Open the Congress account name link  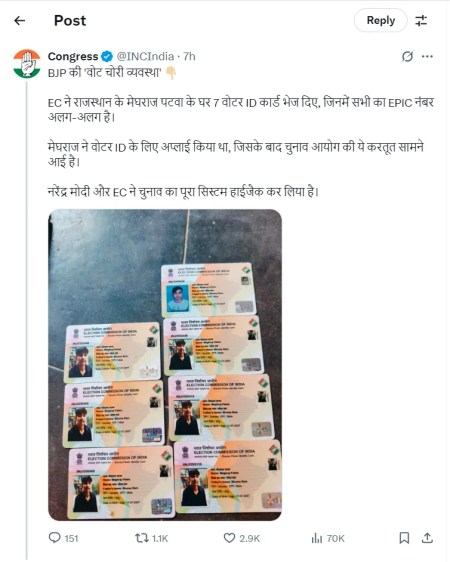point(73,56)
